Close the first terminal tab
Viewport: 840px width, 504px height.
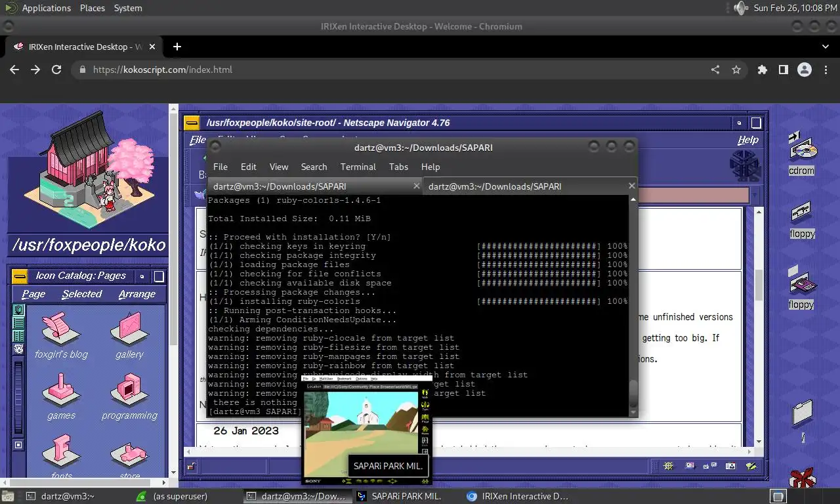416,186
